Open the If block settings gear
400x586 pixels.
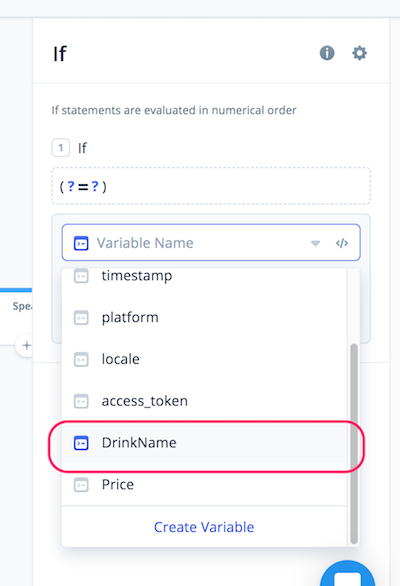[x=359, y=53]
